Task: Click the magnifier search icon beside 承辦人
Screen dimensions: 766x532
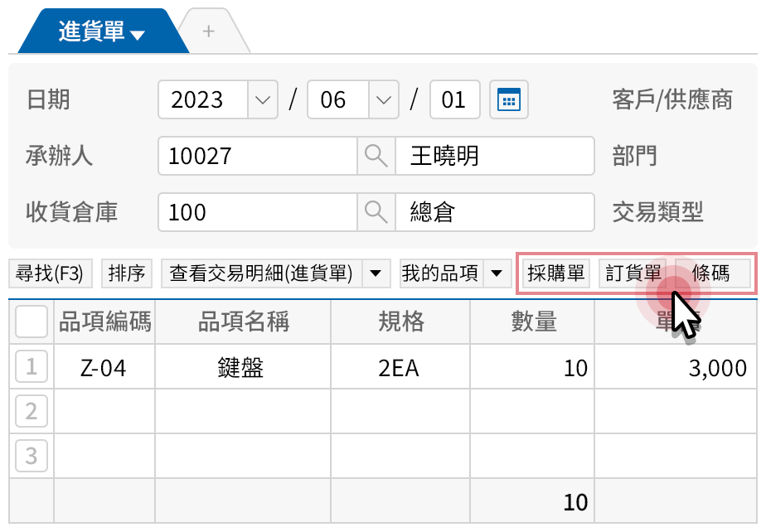Action: point(376,156)
